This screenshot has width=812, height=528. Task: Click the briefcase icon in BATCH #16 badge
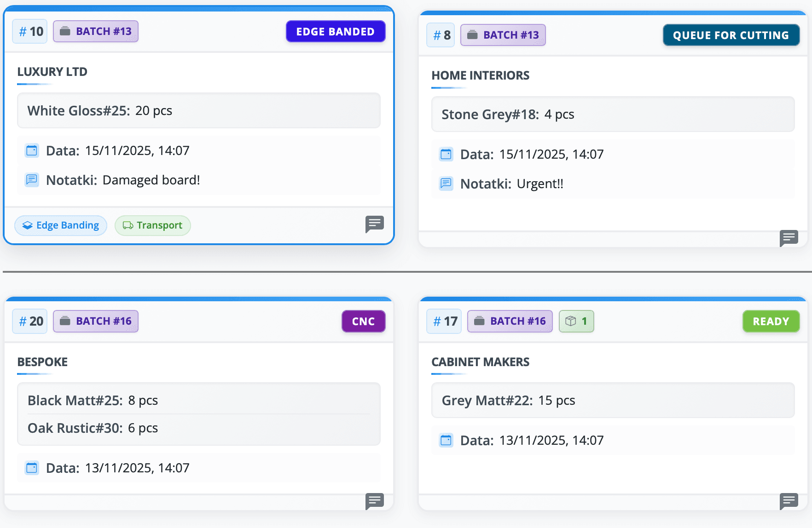click(65, 321)
